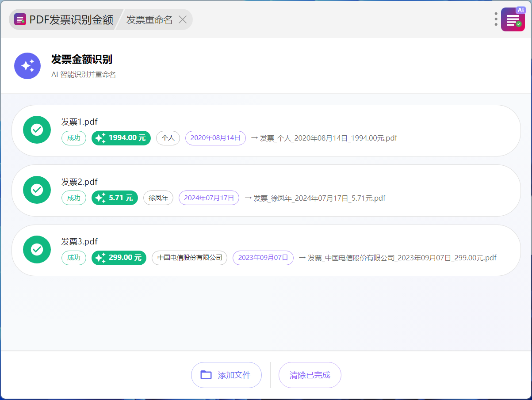The height and width of the screenshot is (400, 532).
Task: Click the 添加文件 button
Action: [226, 375]
